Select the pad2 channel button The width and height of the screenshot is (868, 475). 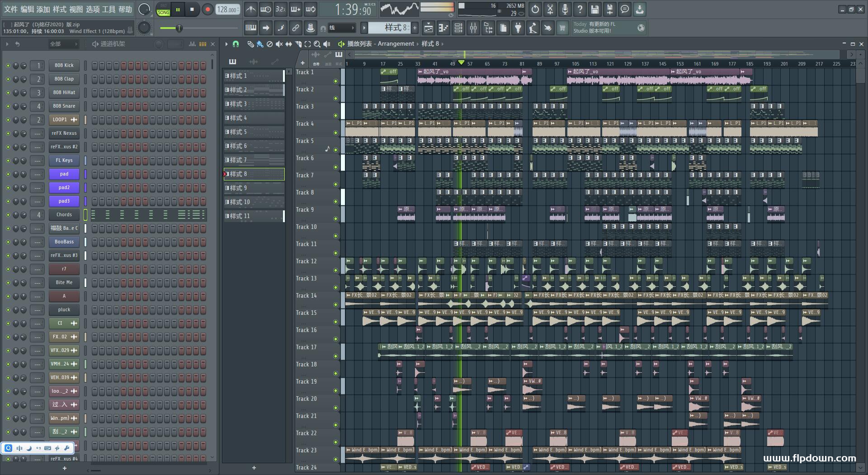point(64,188)
